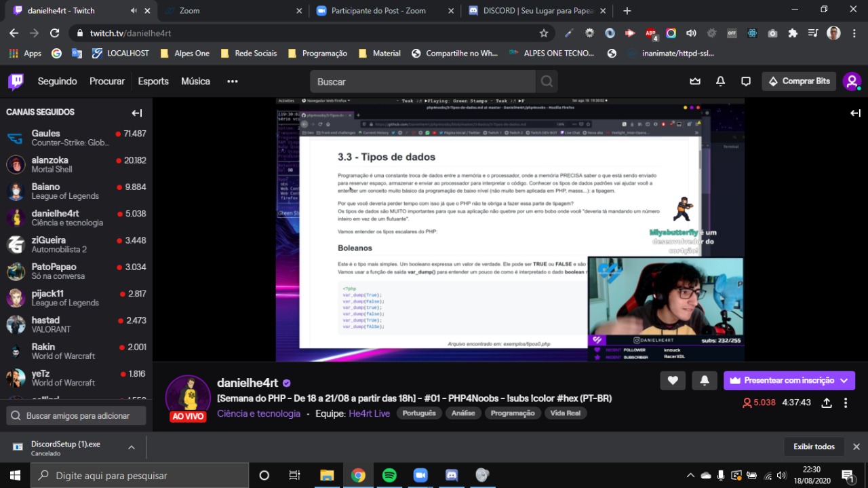Open the '...' more menu next to Música
Viewport: 868px width, 488px height.
(232, 81)
